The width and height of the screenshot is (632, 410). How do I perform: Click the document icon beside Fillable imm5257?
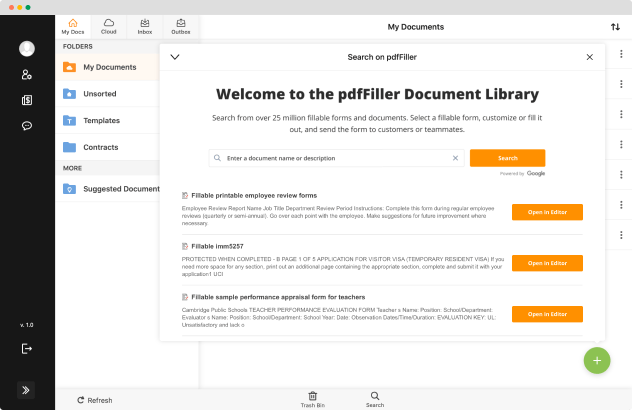185,246
